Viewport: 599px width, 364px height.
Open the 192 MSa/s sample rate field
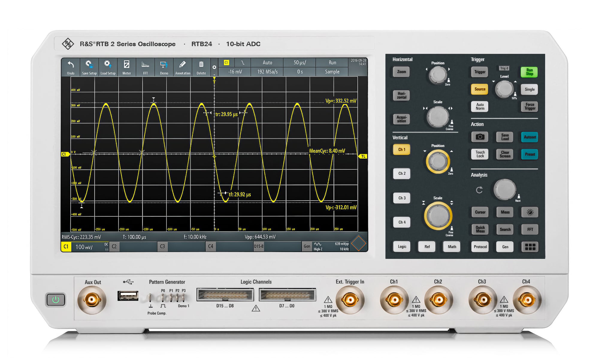(267, 72)
